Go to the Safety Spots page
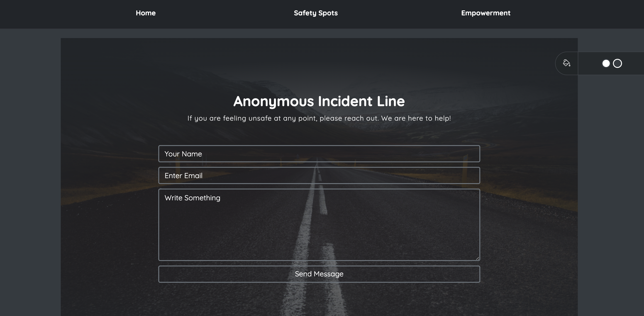The height and width of the screenshot is (316, 644). (x=315, y=13)
